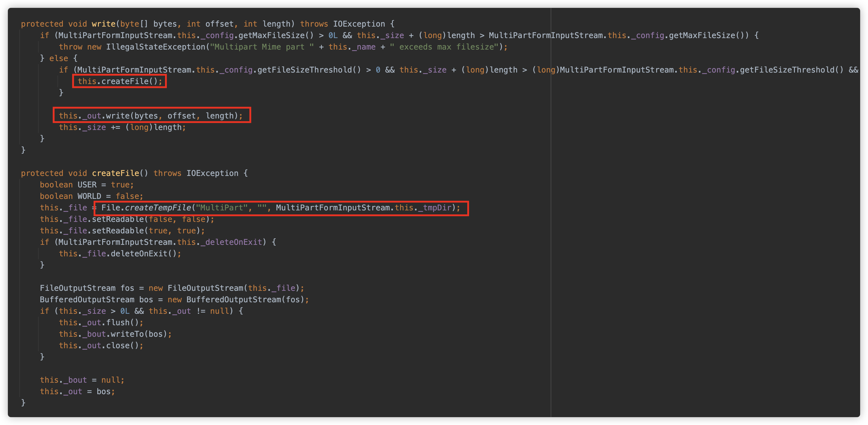Click the string "Multipart Mime part "
This screenshot has height=425, width=868.
262,47
